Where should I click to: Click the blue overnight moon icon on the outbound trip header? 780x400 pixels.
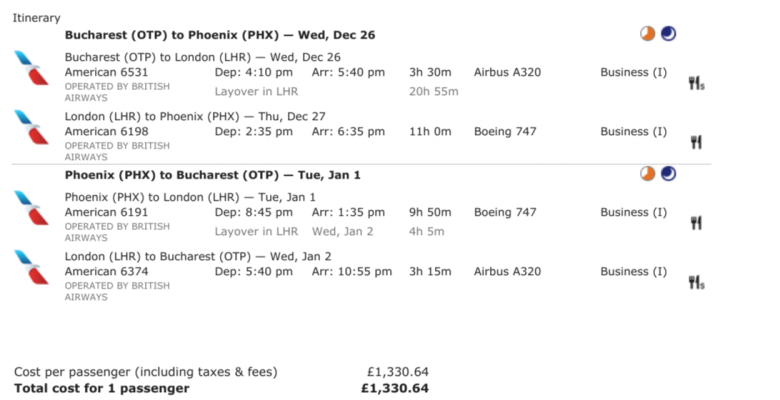tap(668, 34)
